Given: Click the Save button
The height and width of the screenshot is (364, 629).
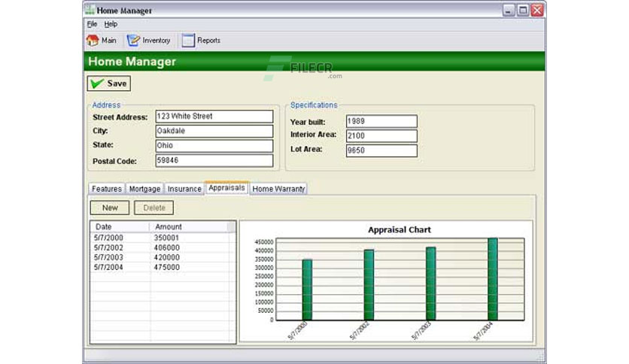Looking at the screenshot, I should [109, 83].
